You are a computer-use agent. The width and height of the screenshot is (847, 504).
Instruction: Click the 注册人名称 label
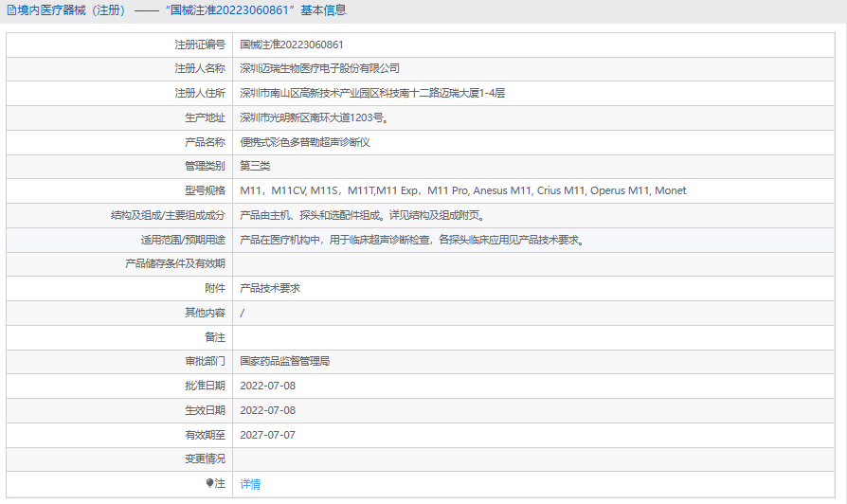pyautogui.click(x=200, y=68)
